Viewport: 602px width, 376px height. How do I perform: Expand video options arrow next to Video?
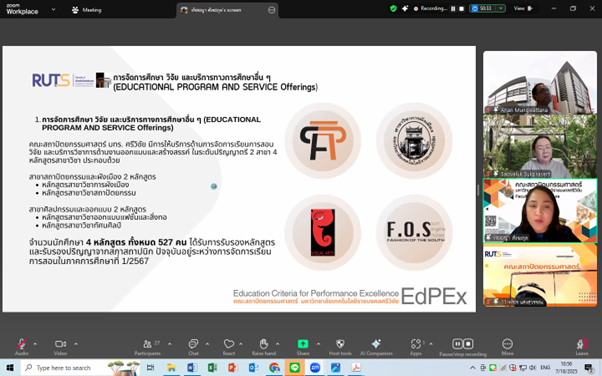pos(76,344)
